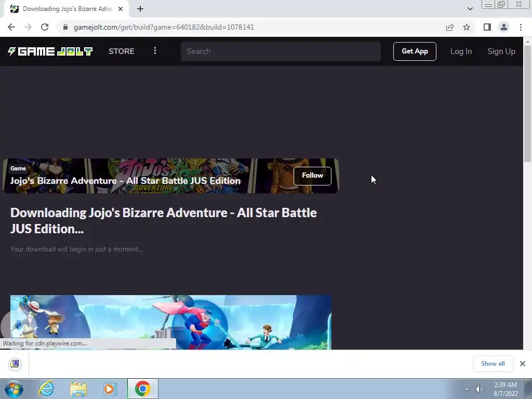
Task: Click the browser forward arrow
Action: pyautogui.click(x=28, y=27)
